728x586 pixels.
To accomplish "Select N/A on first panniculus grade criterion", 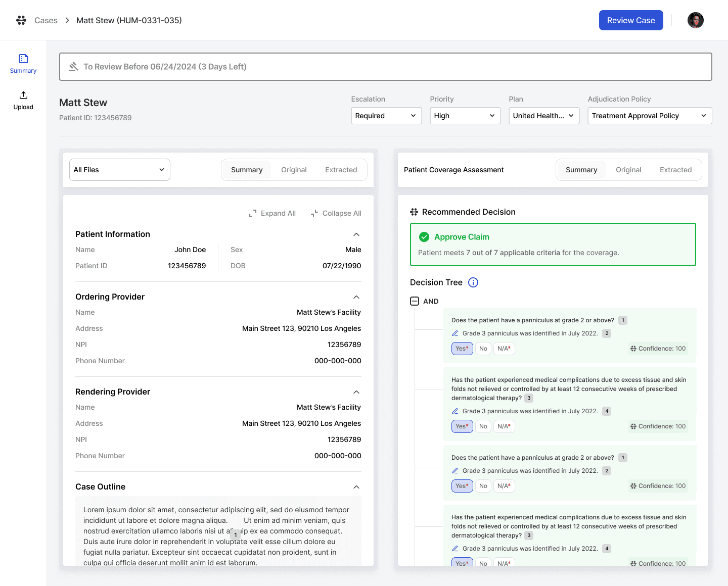I will tap(504, 349).
